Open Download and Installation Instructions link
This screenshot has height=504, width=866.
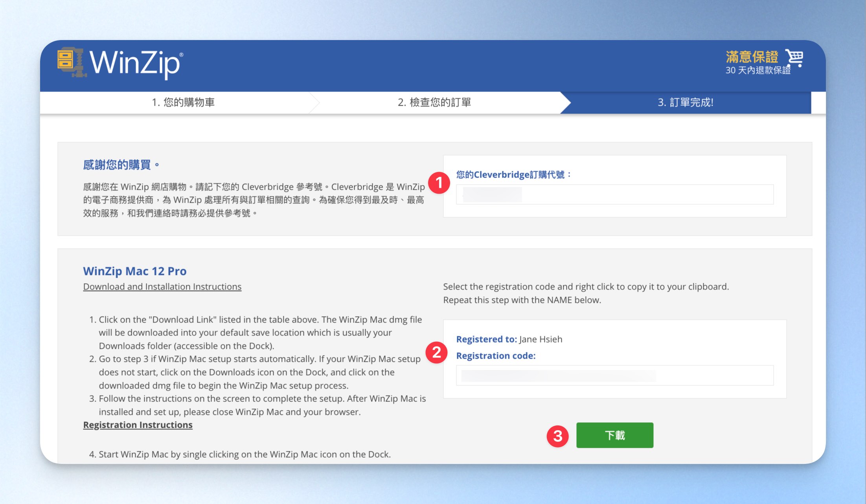pyautogui.click(x=162, y=287)
